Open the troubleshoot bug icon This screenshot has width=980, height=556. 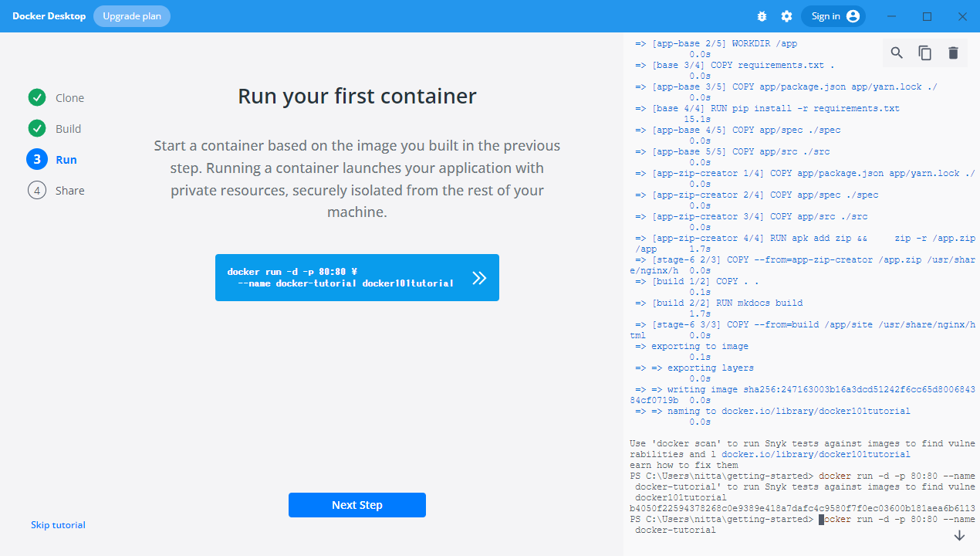(x=762, y=16)
